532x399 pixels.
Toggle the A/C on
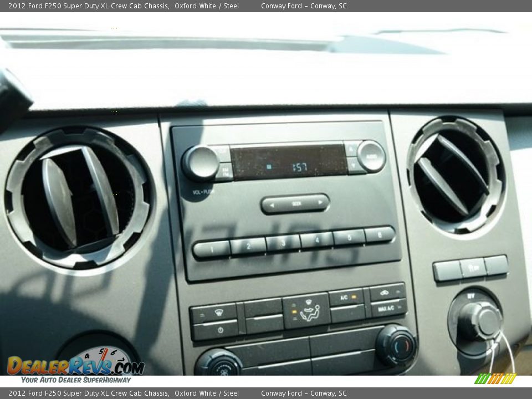pyautogui.click(x=344, y=296)
